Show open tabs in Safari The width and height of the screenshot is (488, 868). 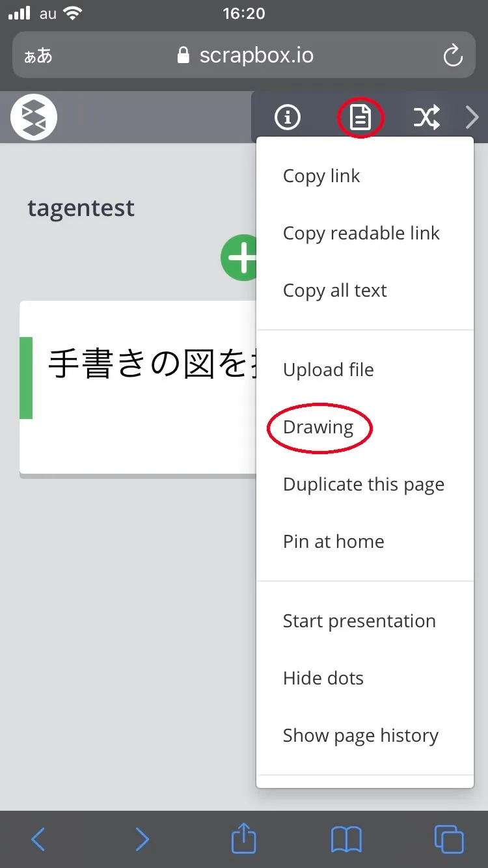(449, 839)
